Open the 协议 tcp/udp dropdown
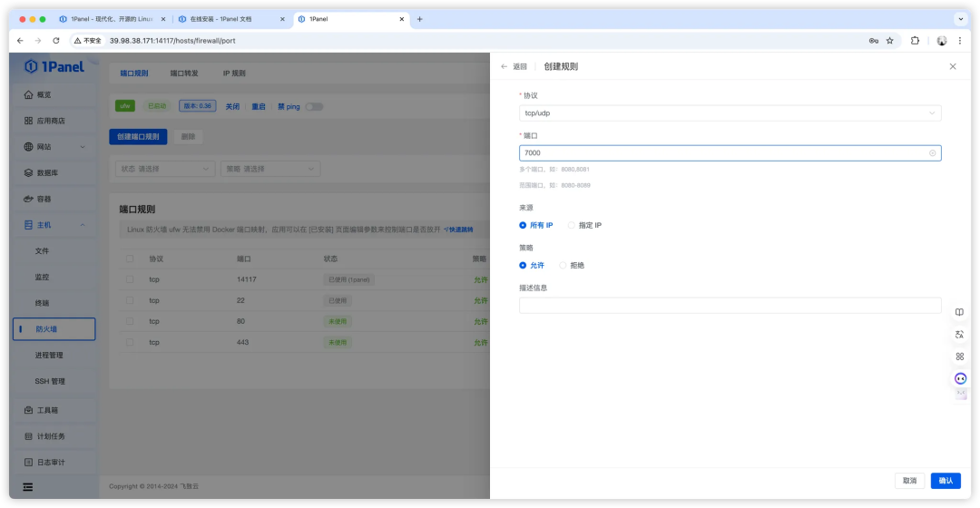This screenshot has width=980, height=508. 730,113
